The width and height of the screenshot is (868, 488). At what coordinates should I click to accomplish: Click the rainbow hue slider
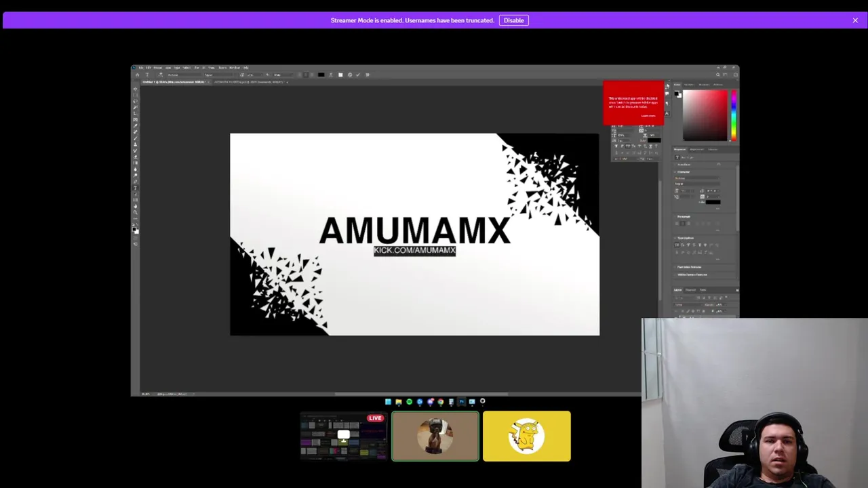coord(734,115)
